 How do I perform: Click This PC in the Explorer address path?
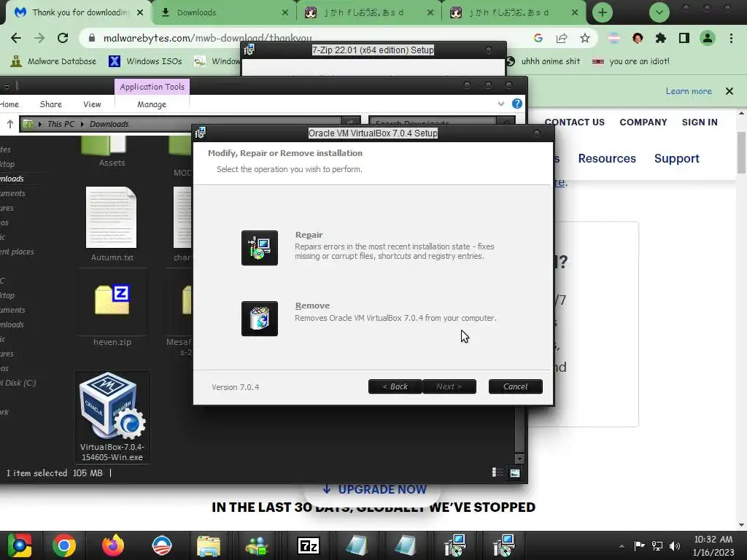point(61,124)
